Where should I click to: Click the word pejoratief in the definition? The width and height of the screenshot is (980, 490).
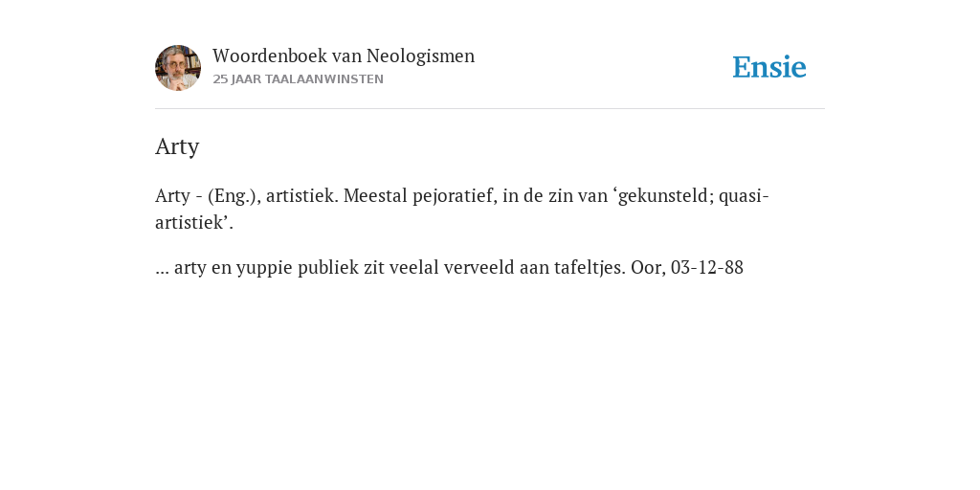coord(455,196)
